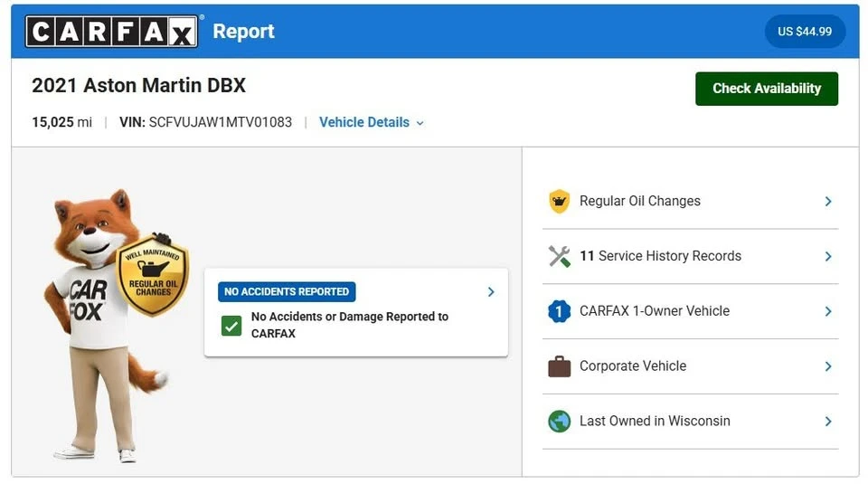Select the Last Owned in Wisconsin text

[655, 422]
